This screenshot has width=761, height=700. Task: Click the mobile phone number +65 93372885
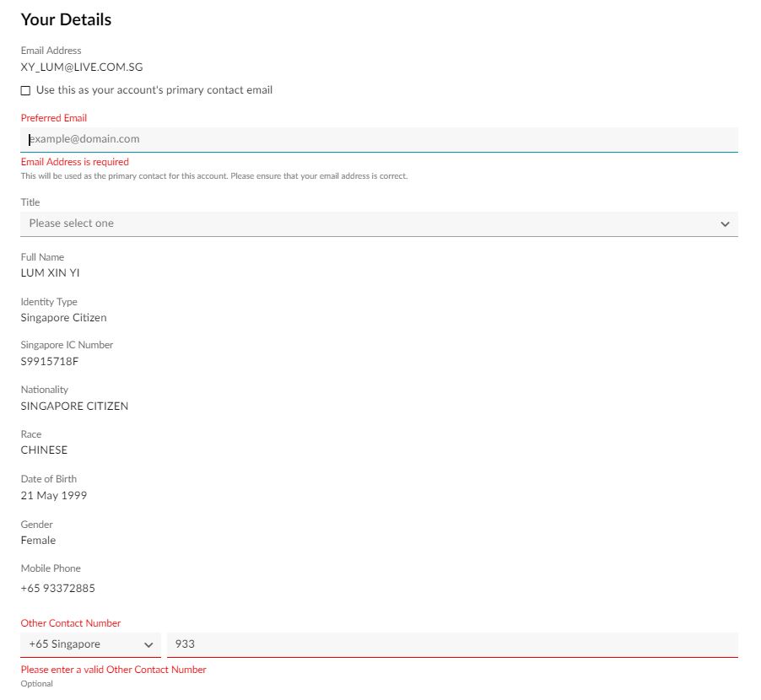pos(57,589)
